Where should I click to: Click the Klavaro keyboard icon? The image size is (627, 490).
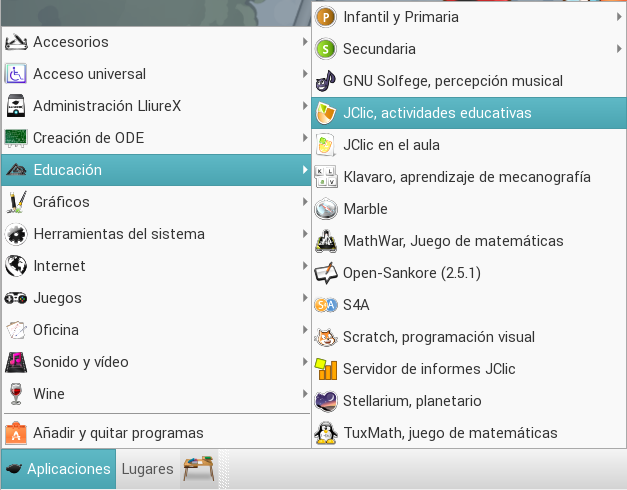(x=326, y=177)
